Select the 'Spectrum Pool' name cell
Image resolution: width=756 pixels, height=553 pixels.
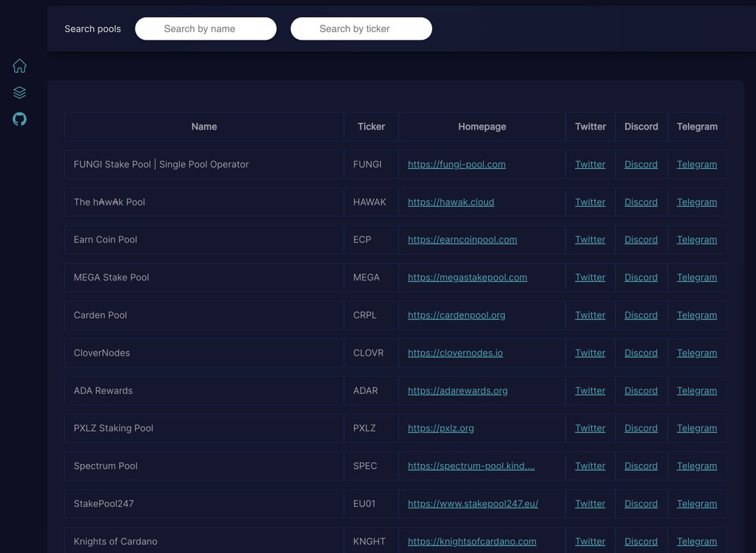(204, 466)
